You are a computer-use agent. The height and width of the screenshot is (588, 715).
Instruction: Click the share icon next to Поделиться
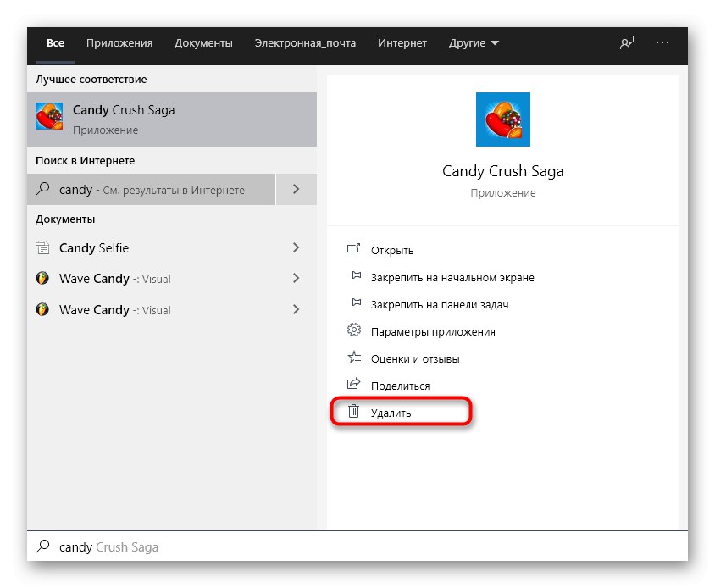[x=354, y=384]
